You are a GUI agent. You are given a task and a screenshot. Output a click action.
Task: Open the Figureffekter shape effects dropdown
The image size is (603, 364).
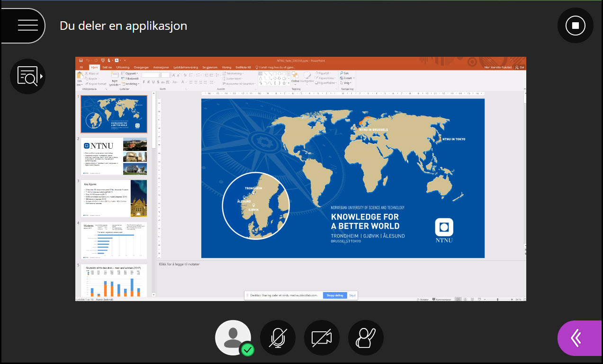coord(325,83)
